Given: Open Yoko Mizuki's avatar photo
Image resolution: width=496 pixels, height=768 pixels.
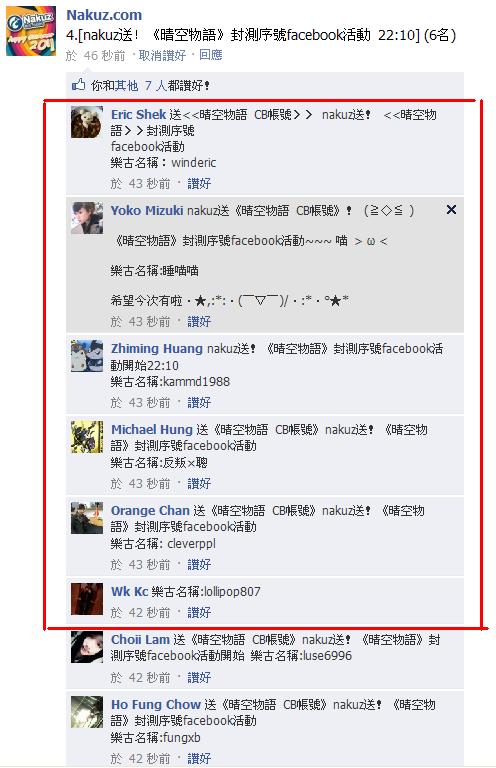Looking at the screenshot, I should tap(87, 218).
